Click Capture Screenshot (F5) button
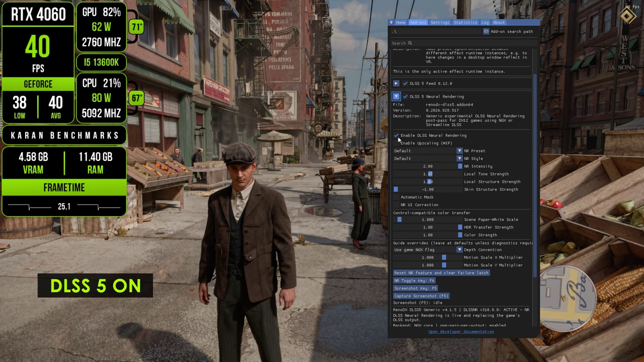The height and width of the screenshot is (362, 644). point(421,296)
